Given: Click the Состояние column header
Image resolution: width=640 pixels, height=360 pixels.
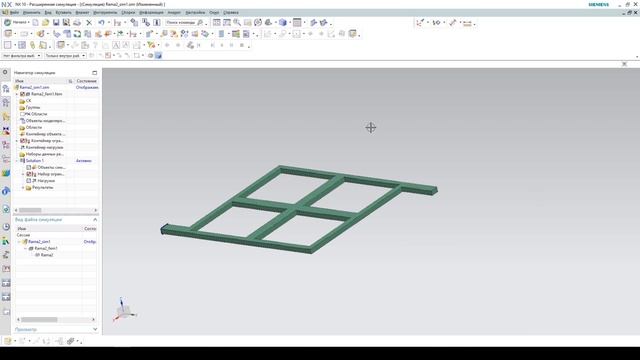Looking at the screenshot, I should 87,81.
